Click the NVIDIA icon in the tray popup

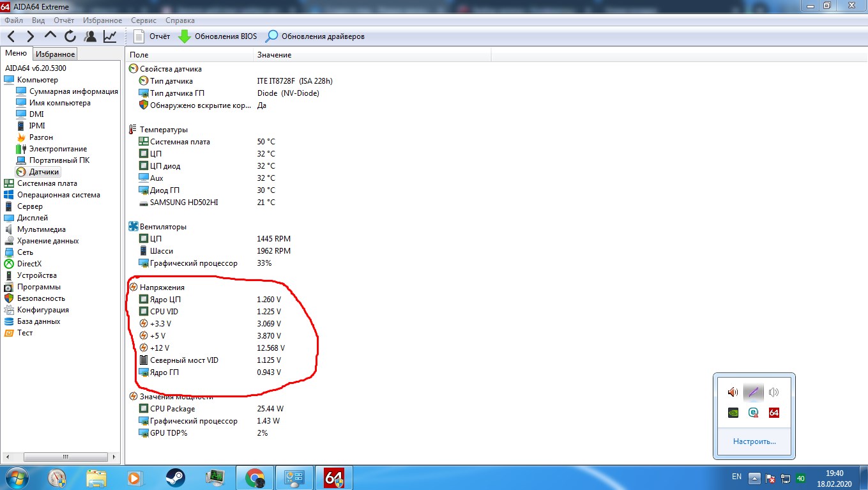[733, 413]
